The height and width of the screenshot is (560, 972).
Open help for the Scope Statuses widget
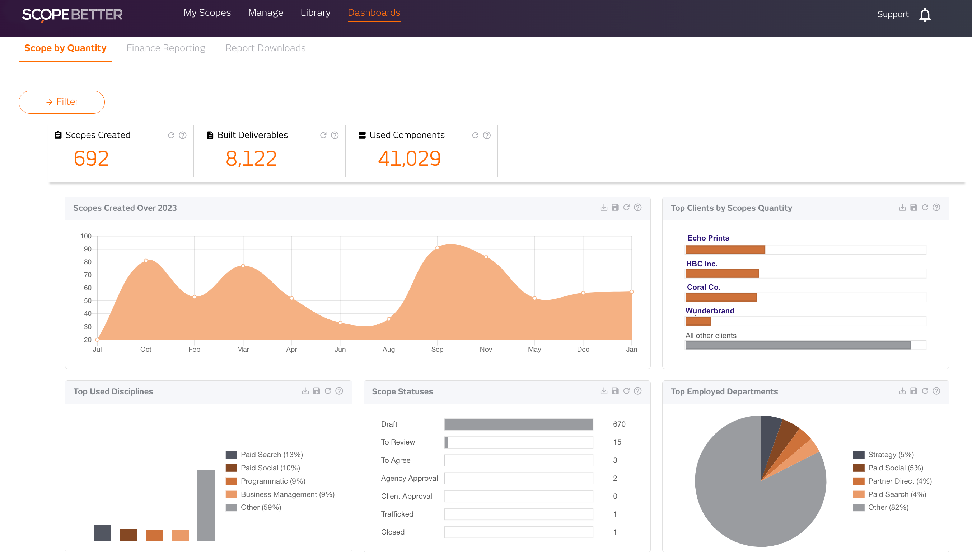(637, 391)
